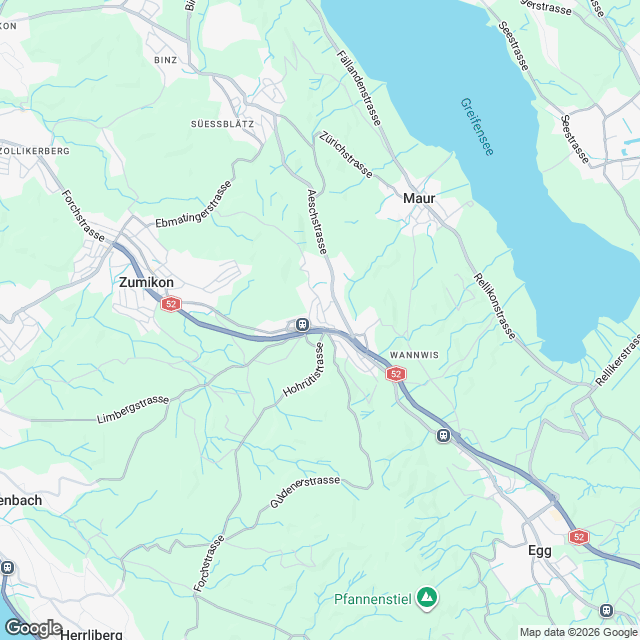Screen dimensions: 640x640
Task: Click the Google logo
Action: click(x=33, y=628)
